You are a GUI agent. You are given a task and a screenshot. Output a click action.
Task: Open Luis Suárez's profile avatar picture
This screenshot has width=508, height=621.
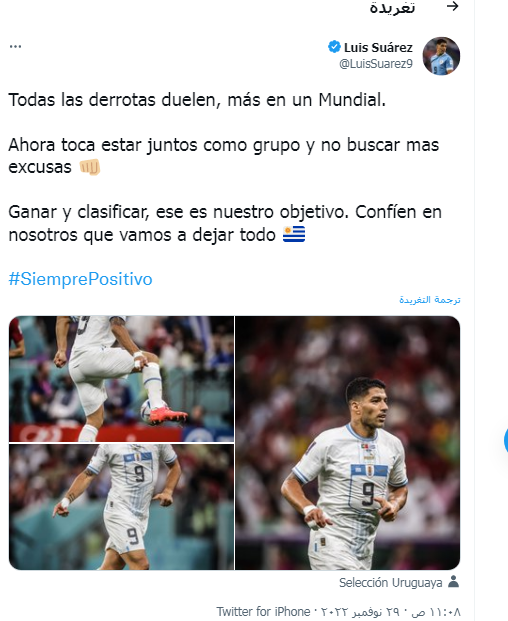pos(441,56)
